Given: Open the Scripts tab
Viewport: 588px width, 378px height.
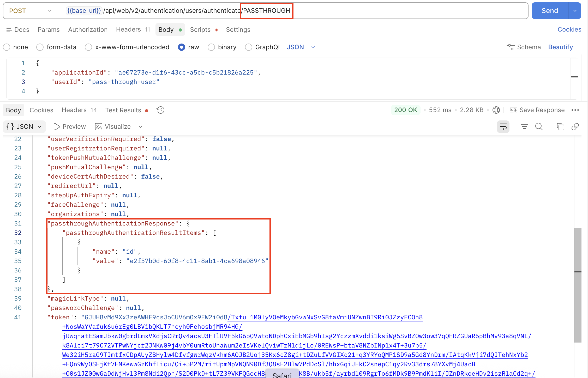Looking at the screenshot, I should pyautogui.click(x=204, y=30).
